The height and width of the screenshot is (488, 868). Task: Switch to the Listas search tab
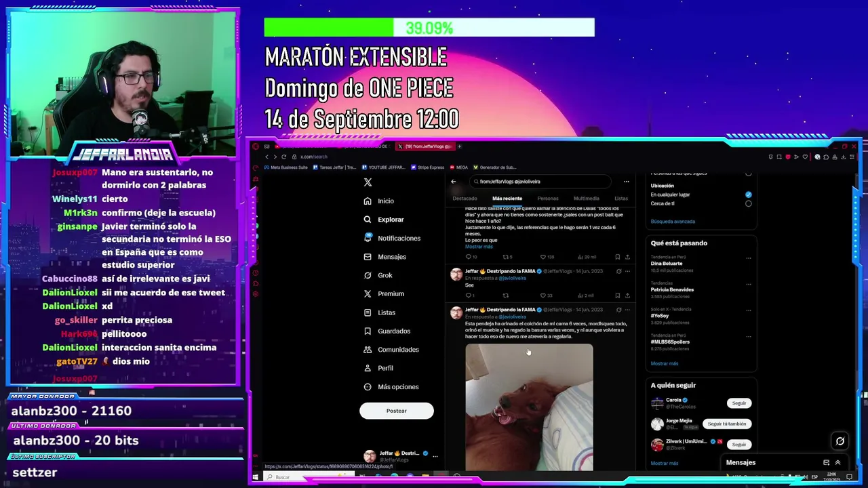[x=621, y=199]
